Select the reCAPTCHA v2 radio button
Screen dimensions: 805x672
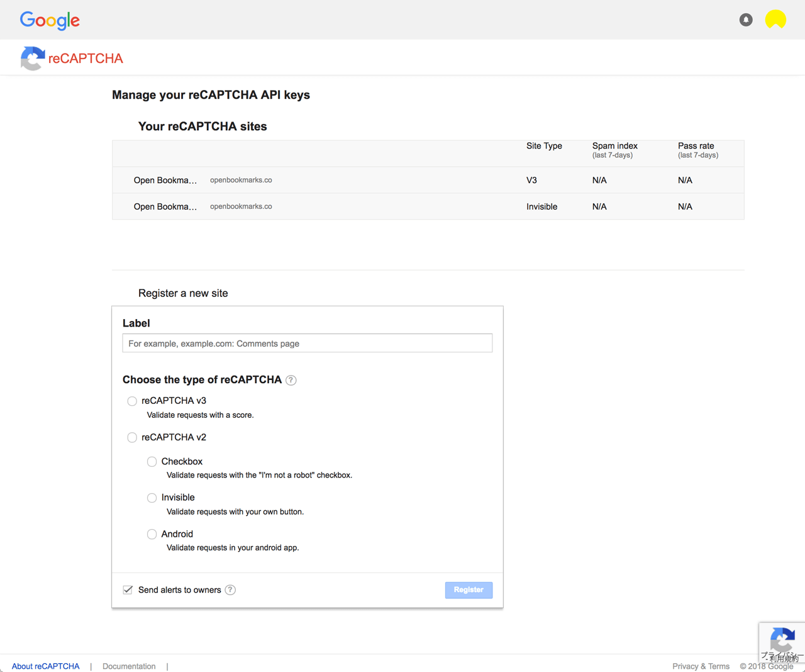pyautogui.click(x=132, y=437)
